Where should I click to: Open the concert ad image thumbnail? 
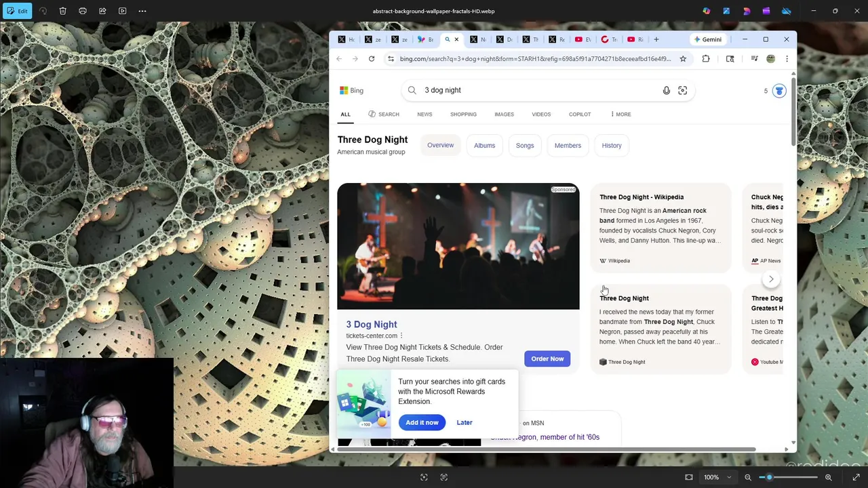458,246
